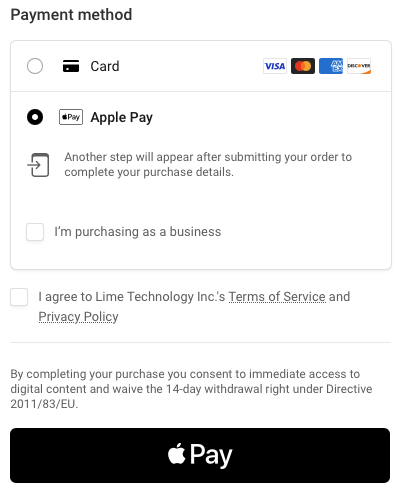Image resolution: width=397 pixels, height=491 pixels.
Task: Select the Apple Pay radio button
Action: pyautogui.click(x=35, y=117)
